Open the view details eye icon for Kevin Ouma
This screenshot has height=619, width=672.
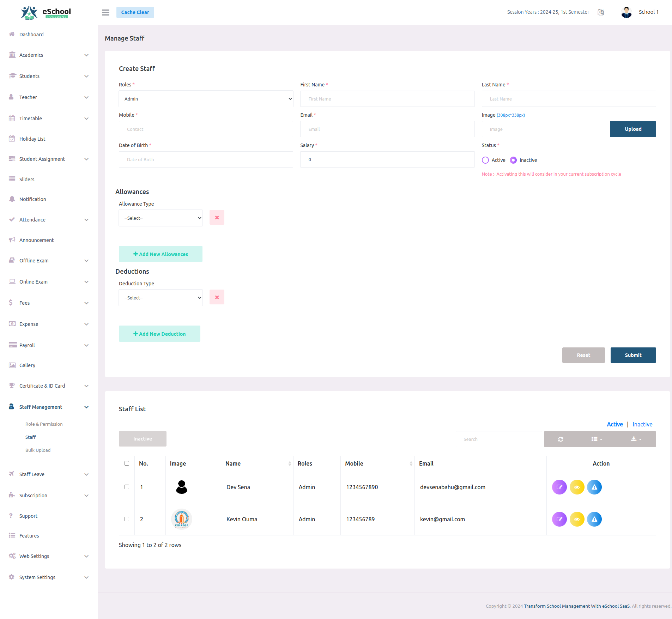pos(577,519)
